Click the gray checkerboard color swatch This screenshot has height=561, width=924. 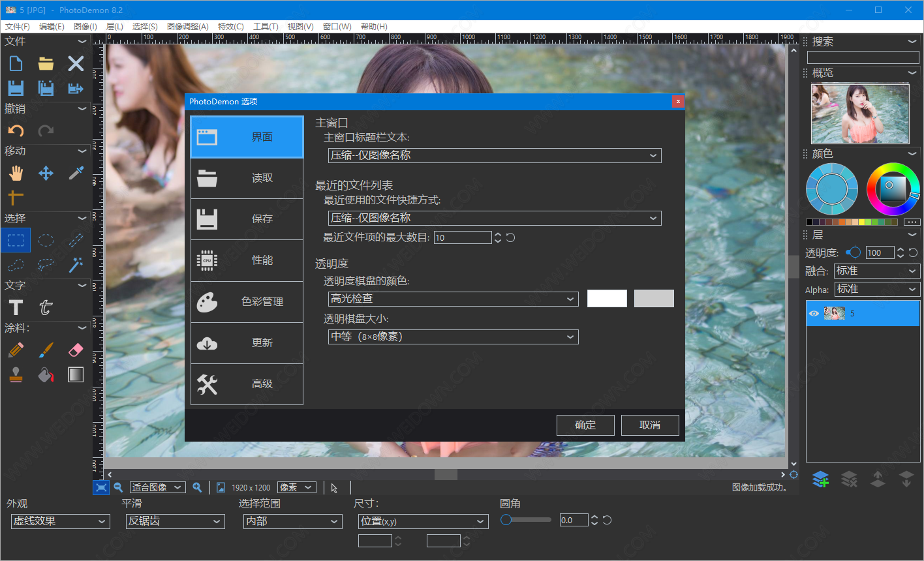click(x=654, y=299)
